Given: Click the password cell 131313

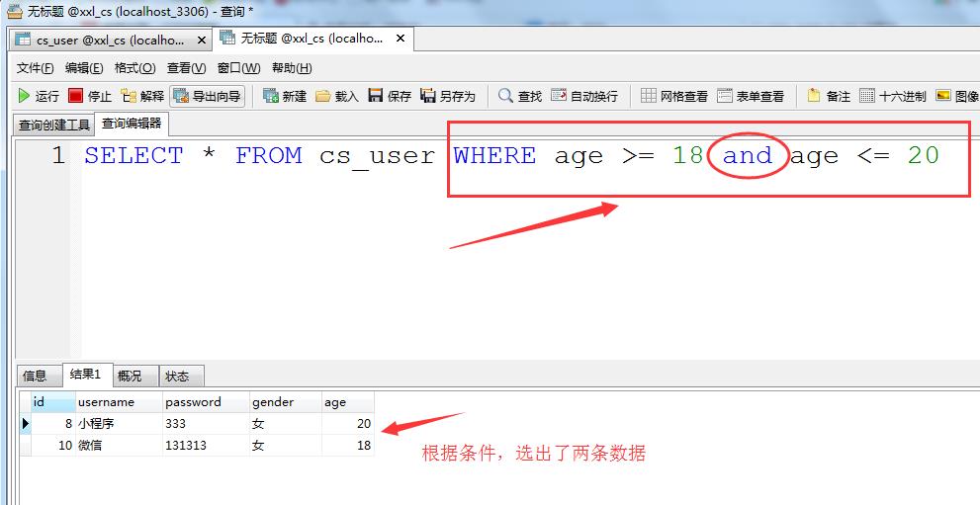Looking at the screenshot, I should pyautogui.click(x=207, y=445).
